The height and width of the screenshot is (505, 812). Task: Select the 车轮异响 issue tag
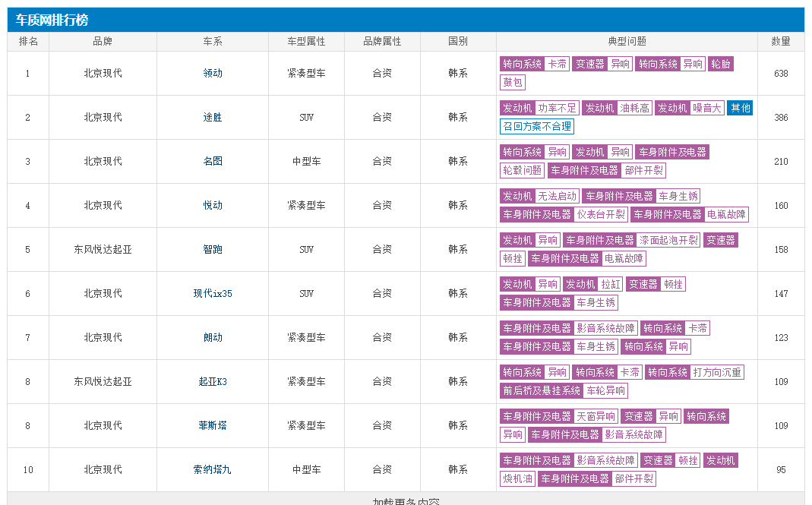605,390
